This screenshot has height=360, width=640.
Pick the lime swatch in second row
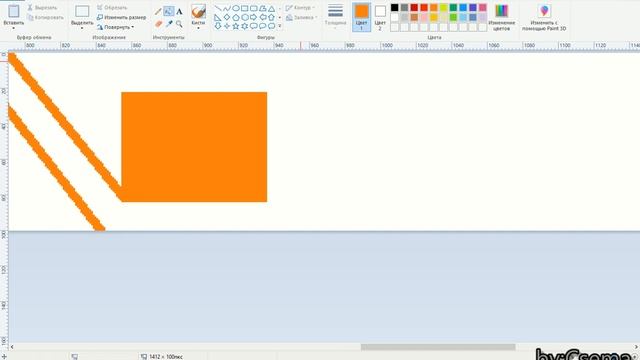pos(453,18)
